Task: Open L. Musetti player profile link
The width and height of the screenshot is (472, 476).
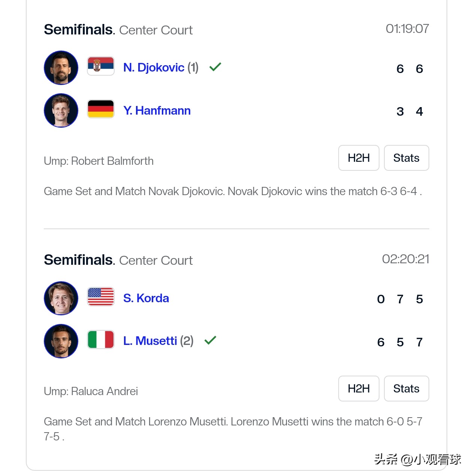Action: (150, 341)
